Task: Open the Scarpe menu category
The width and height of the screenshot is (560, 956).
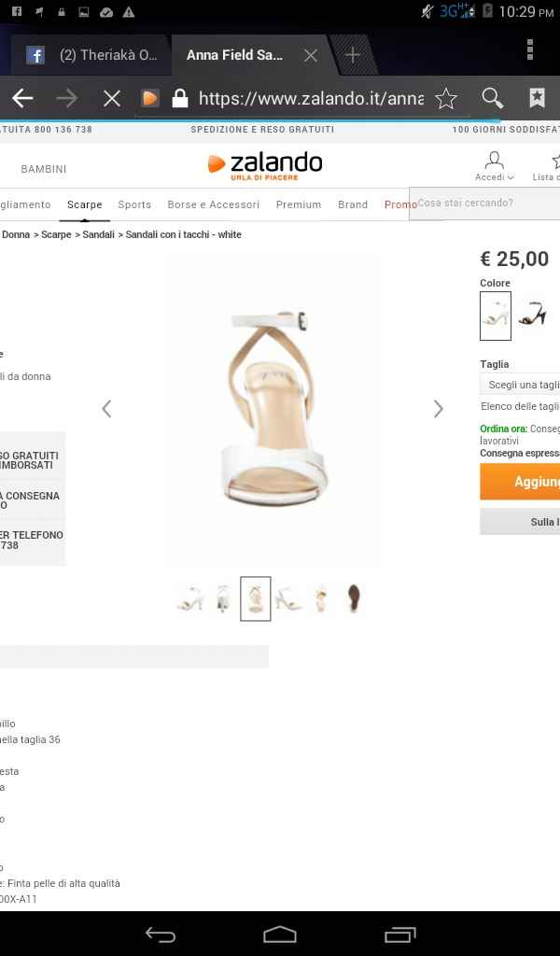Action: coord(84,204)
